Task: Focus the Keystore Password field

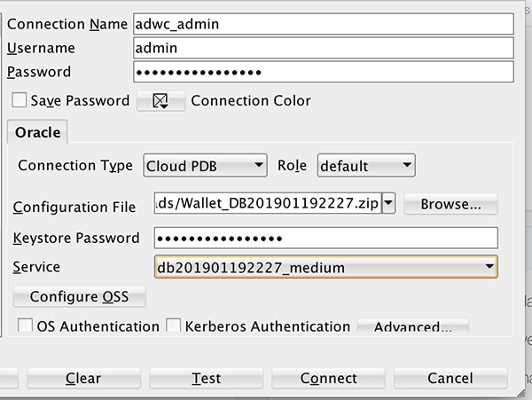Action: pyautogui.click(x=325, y=238)
